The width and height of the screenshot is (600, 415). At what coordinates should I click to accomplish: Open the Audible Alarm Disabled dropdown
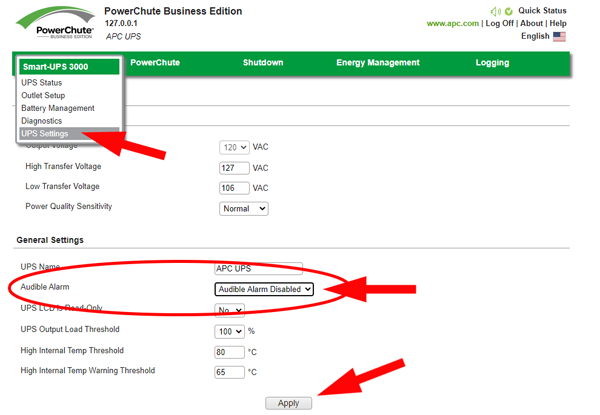[x=264, y=290]
